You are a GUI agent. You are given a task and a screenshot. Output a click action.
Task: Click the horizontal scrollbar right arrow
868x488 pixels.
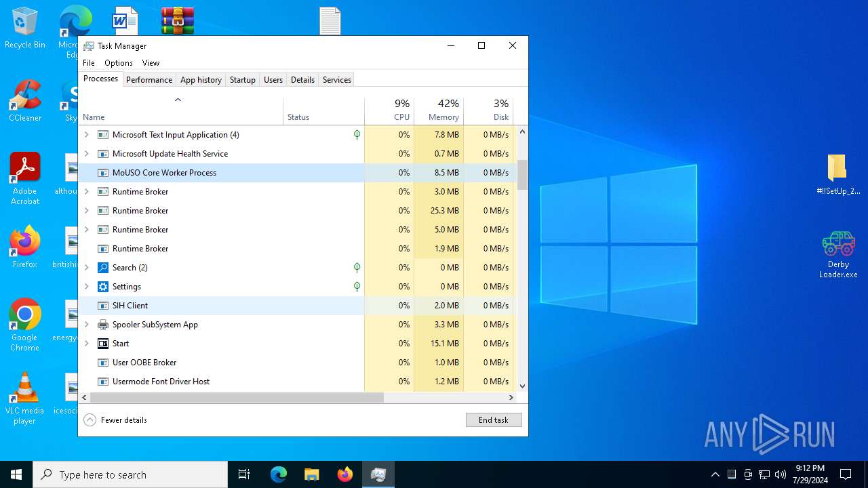pos(511,398)
